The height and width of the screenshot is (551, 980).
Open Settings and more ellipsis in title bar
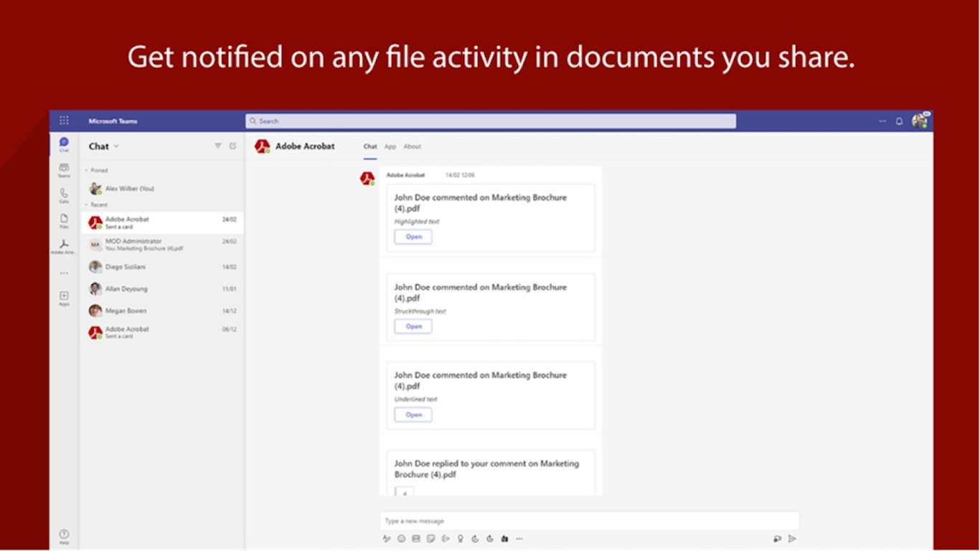pyautogui.click(x=882, y=121)
